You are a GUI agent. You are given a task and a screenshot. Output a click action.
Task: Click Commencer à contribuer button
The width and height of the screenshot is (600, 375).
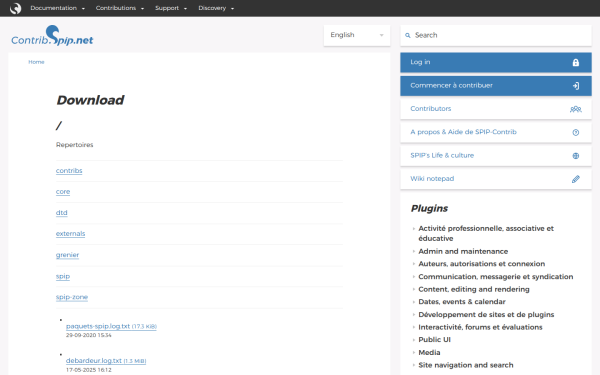(x=496, y=86)
